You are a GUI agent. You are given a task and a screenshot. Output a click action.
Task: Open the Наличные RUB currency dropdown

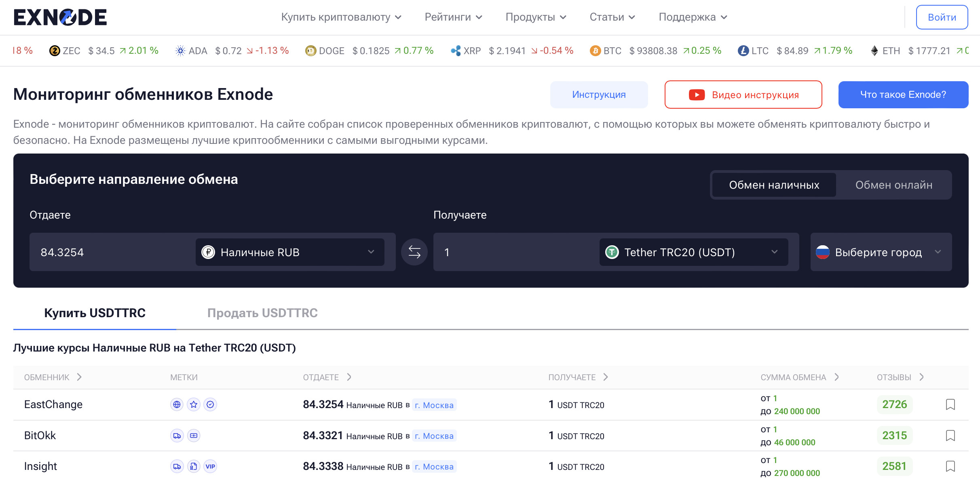tap(289, 252)
